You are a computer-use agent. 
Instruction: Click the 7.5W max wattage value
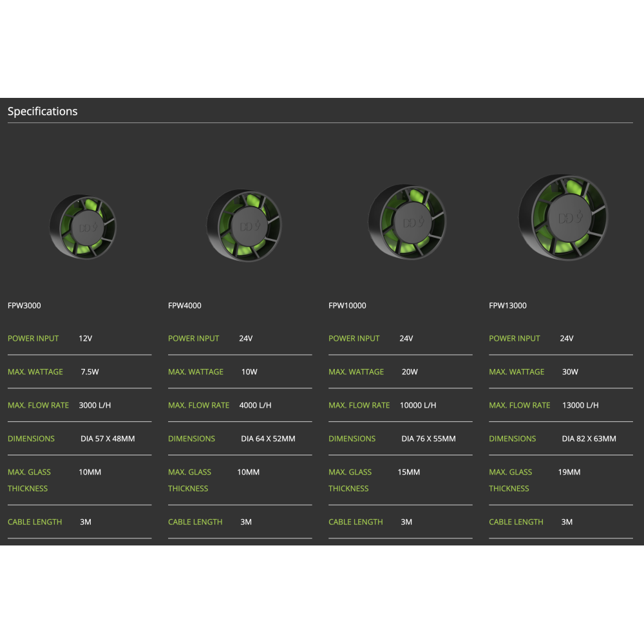click(x=90, y=372)
